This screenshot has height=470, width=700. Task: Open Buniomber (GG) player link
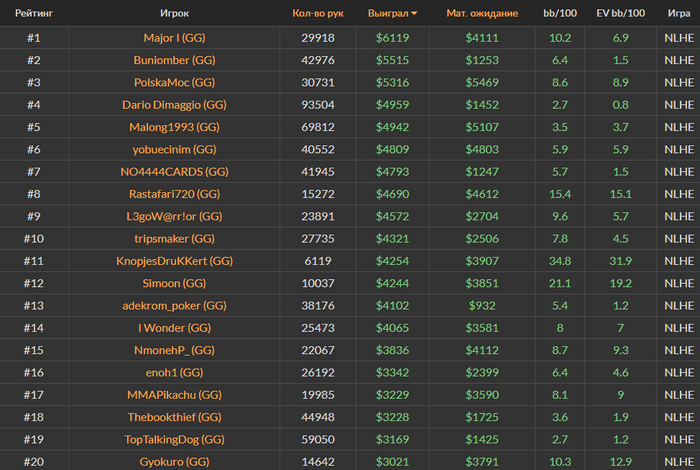[x=174, y=60]
